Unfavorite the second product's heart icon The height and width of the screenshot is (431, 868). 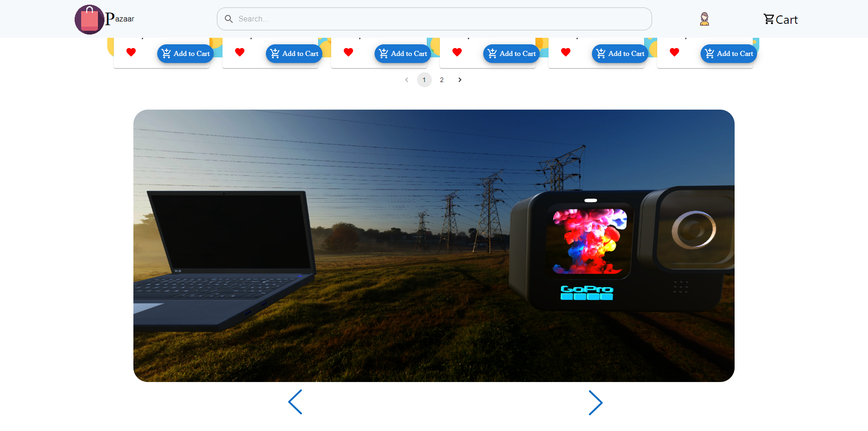pyautogui.click(x=239, y=52)
